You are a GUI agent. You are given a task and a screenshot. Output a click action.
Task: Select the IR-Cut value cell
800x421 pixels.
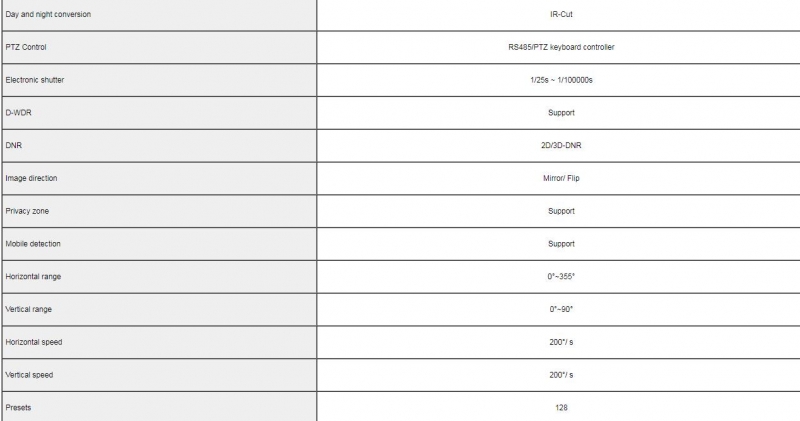[x=559, y=14]
